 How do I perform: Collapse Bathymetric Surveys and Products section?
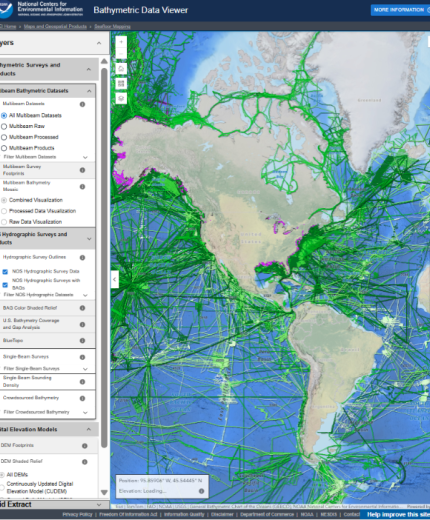89,69
